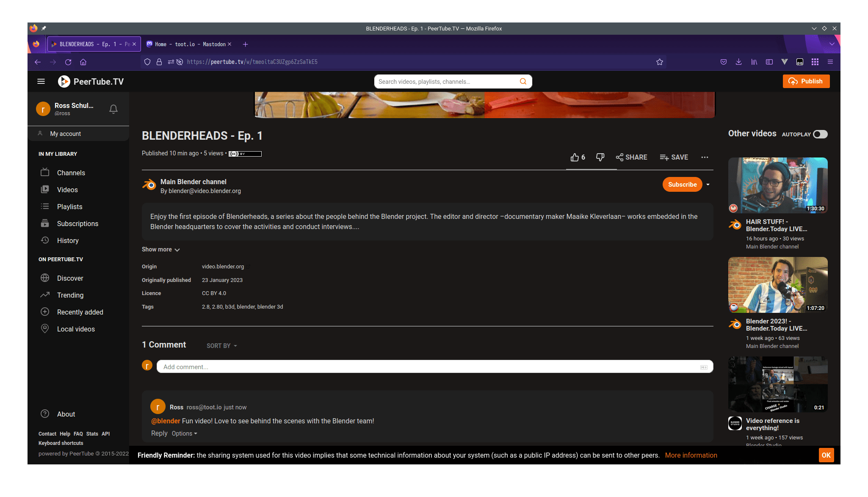868x497 pixels.
Task: Subscribe to Main Blender channel
Action: pos(682,185)
